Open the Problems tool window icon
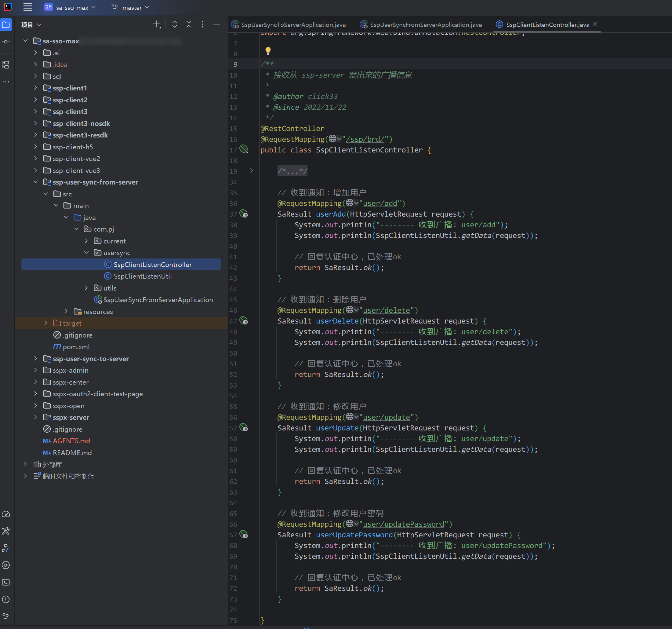The width and height of the screenshot is (672, 629). 6,599
